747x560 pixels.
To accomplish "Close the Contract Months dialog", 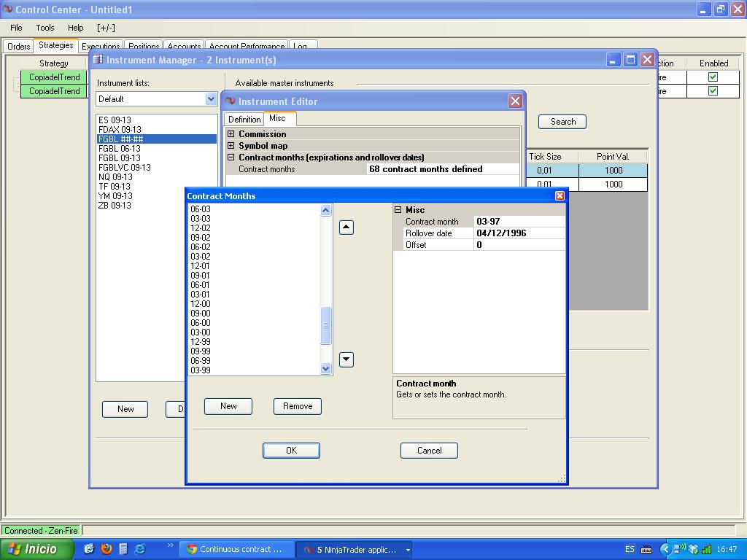I will point(560,196).
